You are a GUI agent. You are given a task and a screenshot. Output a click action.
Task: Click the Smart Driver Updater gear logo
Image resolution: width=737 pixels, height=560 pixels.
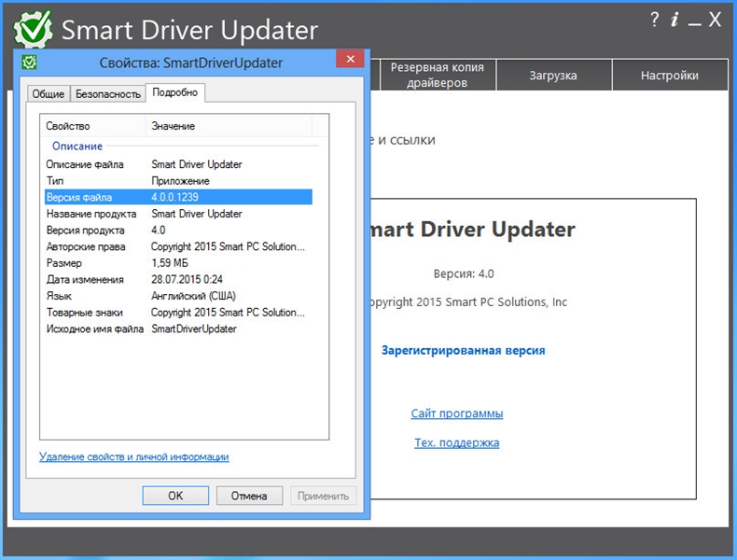pyautogui.click(x=33, y=29)
